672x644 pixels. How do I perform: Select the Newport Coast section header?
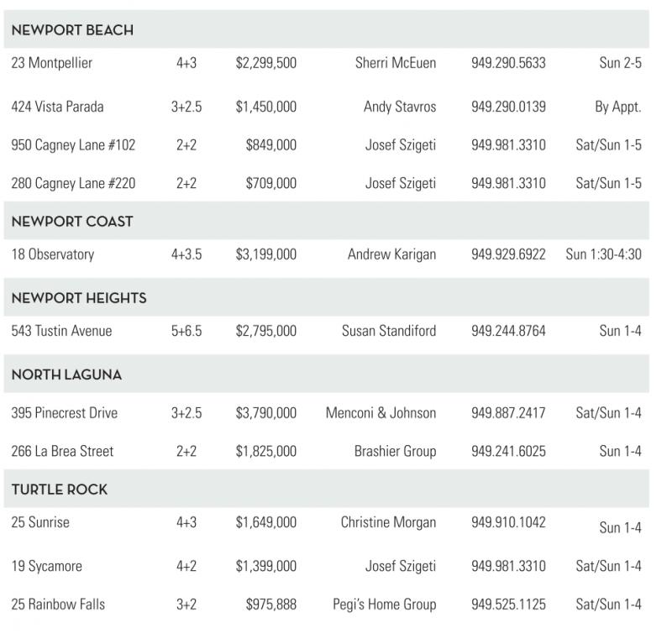point(72,222)
